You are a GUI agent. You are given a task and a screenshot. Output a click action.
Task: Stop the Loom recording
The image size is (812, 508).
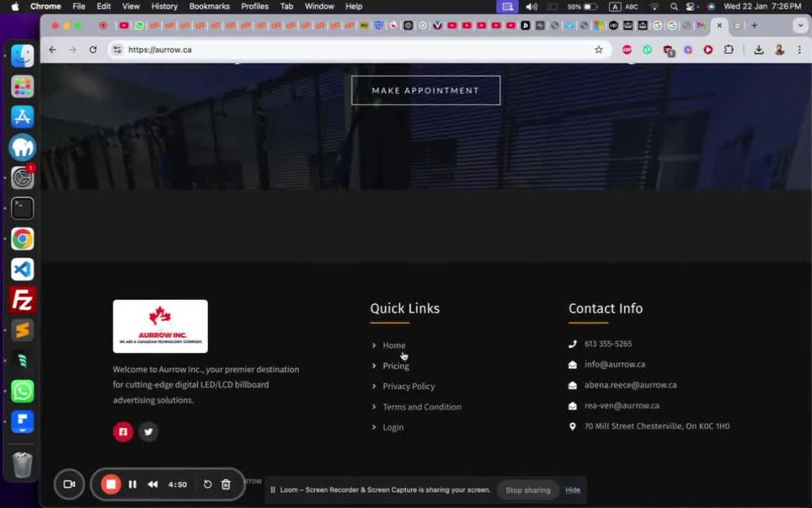(110, 484)
